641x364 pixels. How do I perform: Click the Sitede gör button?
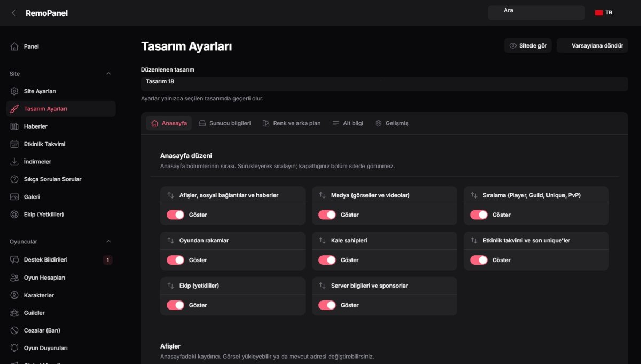click(x=528, y=46)
